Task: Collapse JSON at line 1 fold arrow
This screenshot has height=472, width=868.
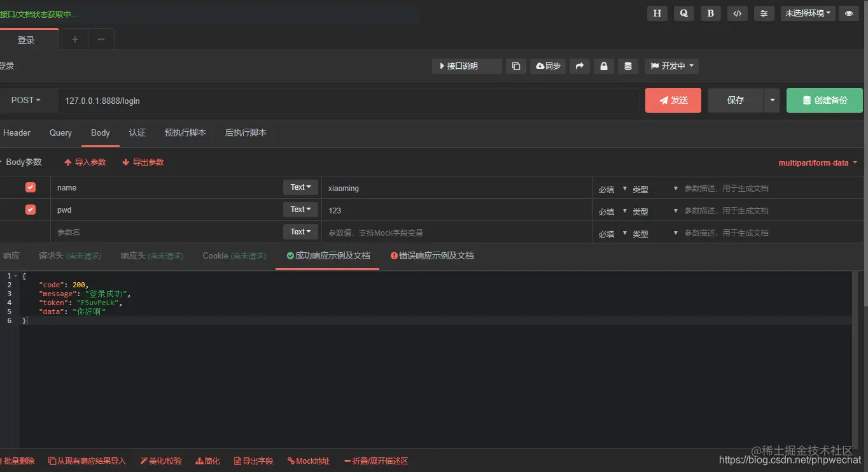Action: [x=16, y=276]
